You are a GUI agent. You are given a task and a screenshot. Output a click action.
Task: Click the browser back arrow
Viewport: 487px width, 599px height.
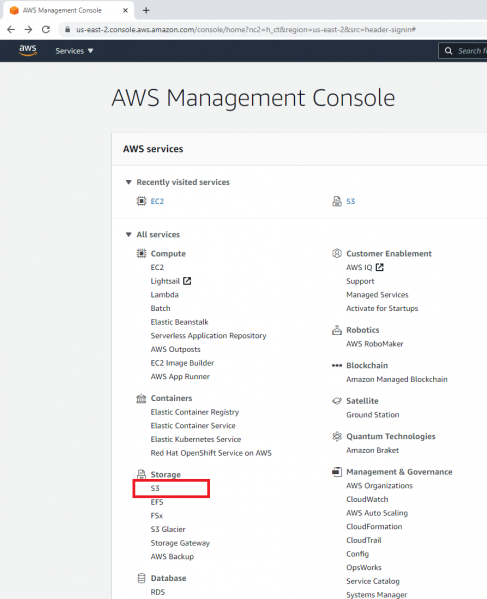click(x=11, y=29)
